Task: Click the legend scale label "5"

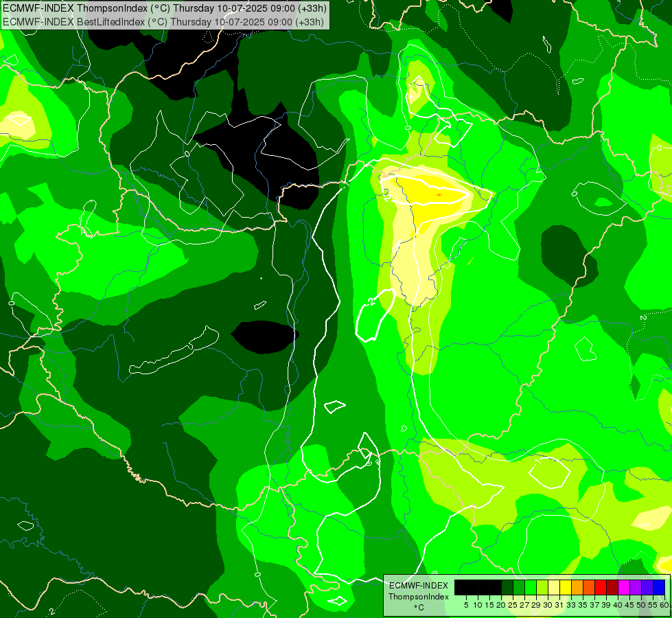Action: [466, 605]
